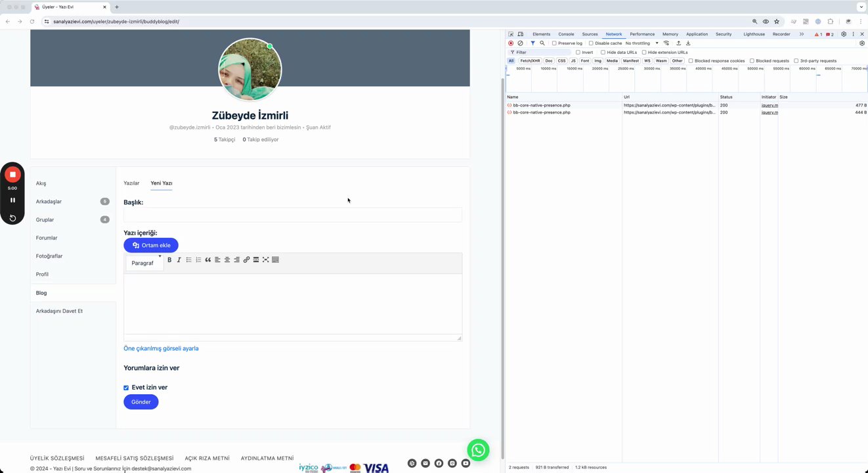Apply blockquote formatting
The image size is (868, 473).
tap(208, 259)
